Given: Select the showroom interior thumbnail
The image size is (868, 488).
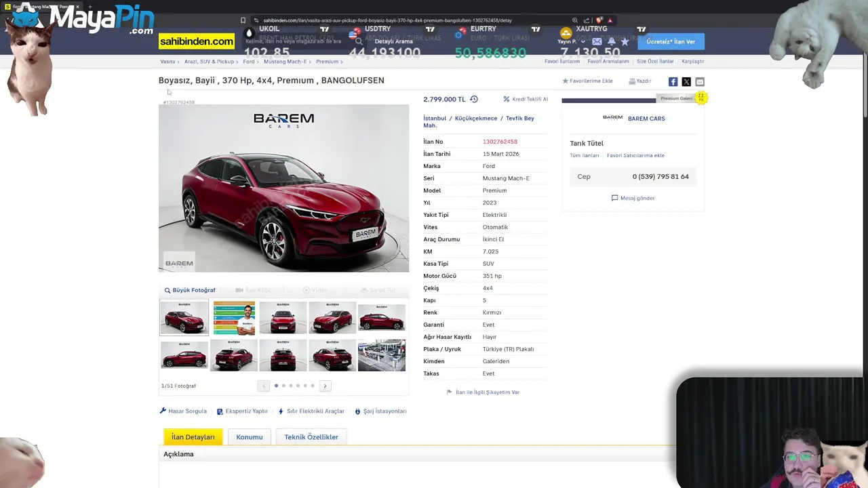Looking at the screenshot, I should coord(382,355).
